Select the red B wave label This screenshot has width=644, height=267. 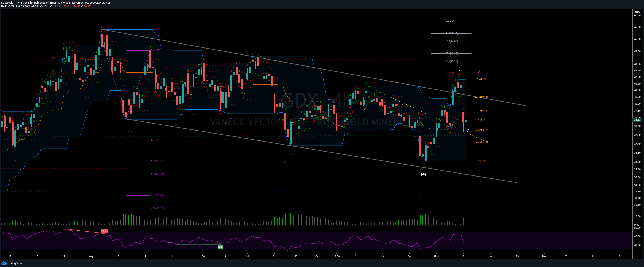(479, 71)
